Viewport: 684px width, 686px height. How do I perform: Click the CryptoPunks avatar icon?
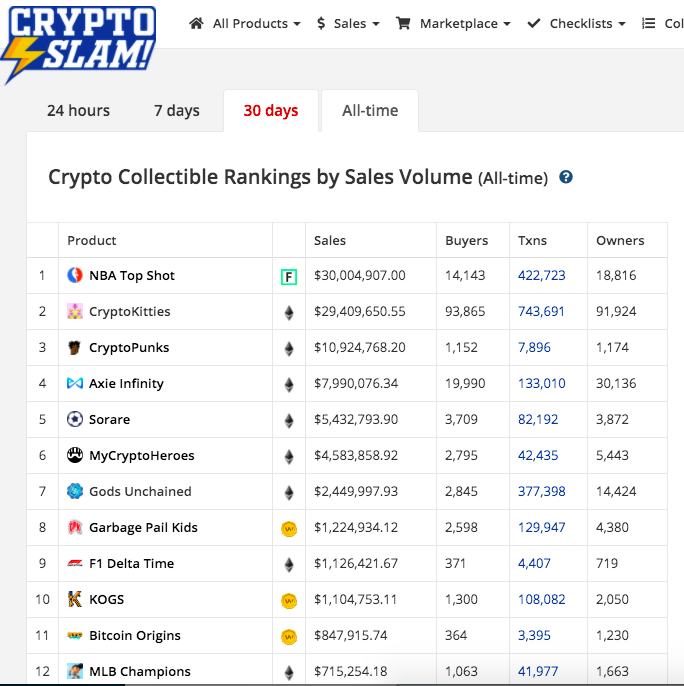pos(74,348)
